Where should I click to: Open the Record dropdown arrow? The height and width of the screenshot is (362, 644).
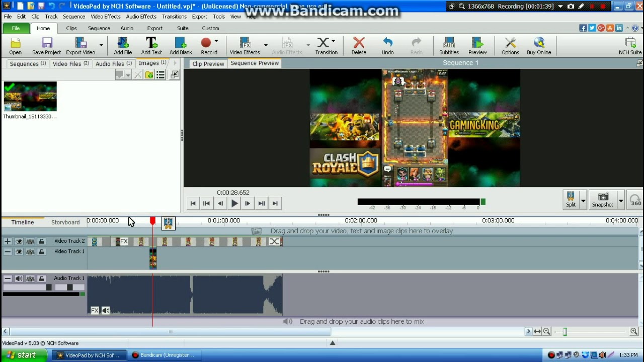pos(216,41)
